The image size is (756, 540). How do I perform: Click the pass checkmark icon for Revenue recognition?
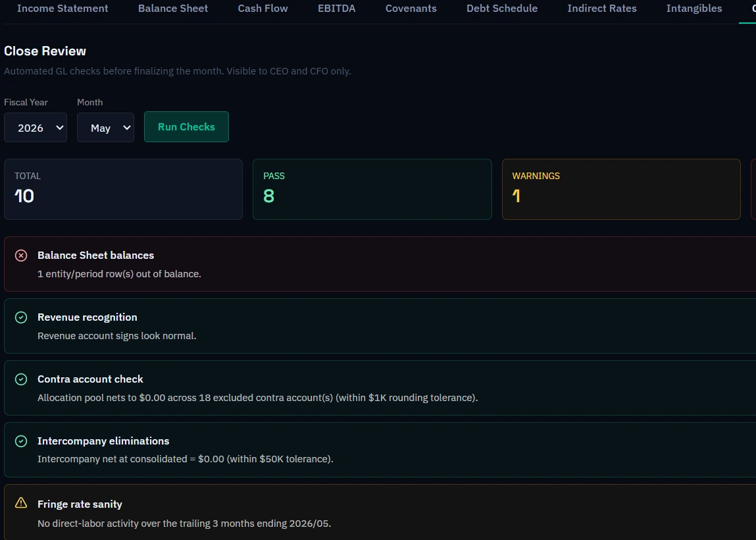pos(21,317)
